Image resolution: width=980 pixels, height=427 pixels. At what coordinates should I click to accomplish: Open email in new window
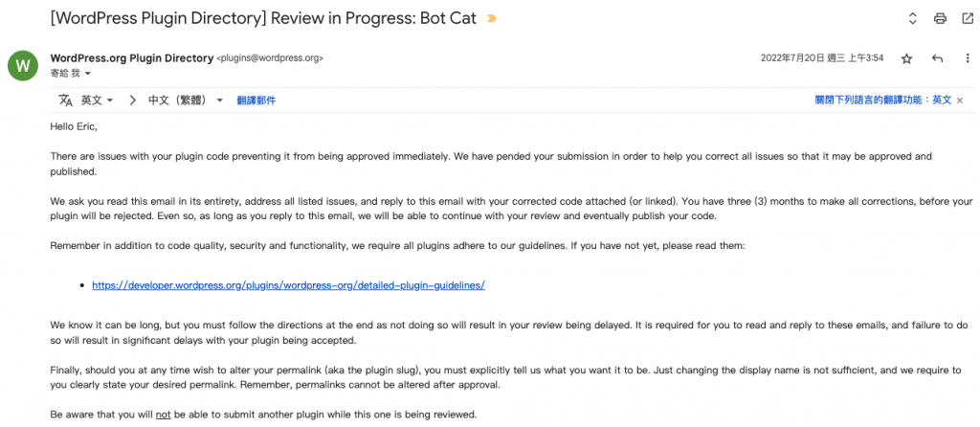coord(966,18)
